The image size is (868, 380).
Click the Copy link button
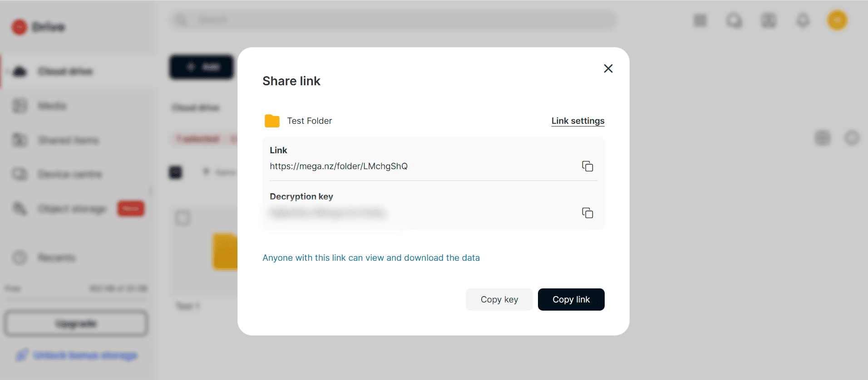pos(571,299)
